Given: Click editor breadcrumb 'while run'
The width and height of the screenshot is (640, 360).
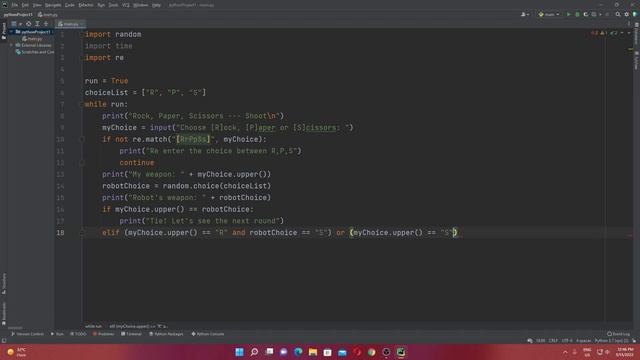Looking at the screenshot, I should [93, 326].
